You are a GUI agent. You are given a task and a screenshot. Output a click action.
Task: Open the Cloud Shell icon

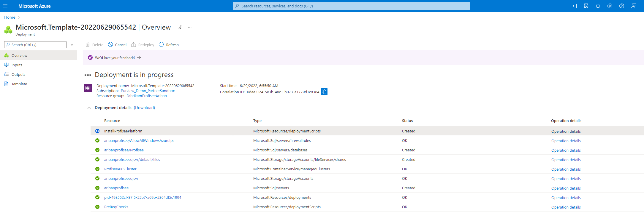[x=574, y=6]
